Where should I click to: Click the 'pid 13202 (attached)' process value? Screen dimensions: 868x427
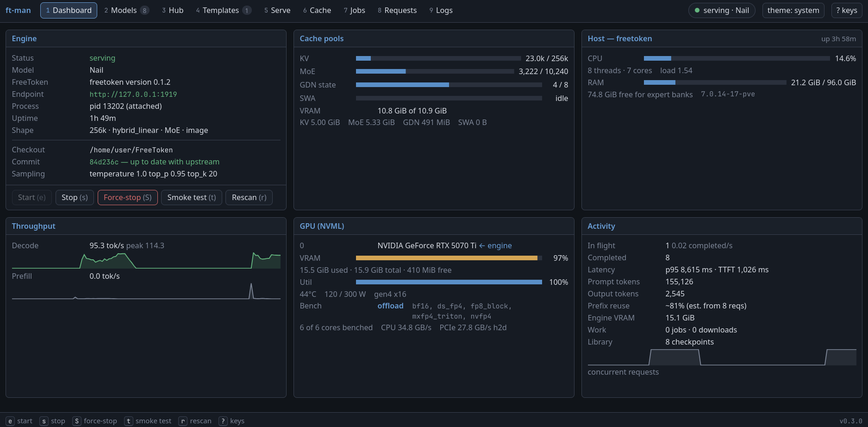coord(125,106)
